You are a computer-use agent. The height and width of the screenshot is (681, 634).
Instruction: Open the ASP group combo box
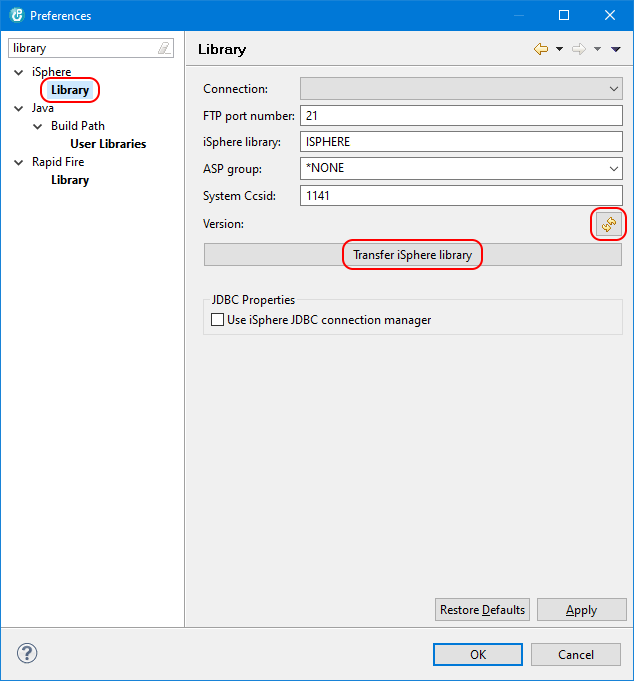tap(461, 169)
